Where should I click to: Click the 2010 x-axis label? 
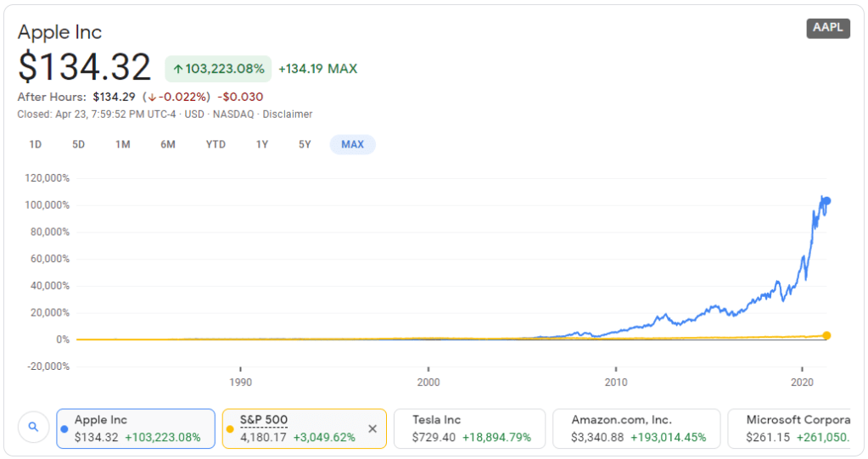coord(615,382)
